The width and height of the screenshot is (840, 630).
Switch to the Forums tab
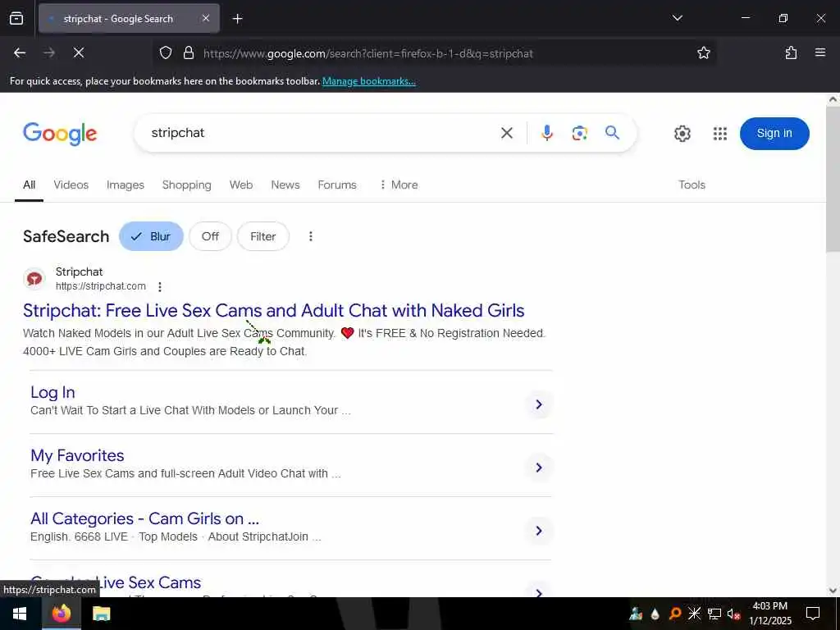(337, 185)
